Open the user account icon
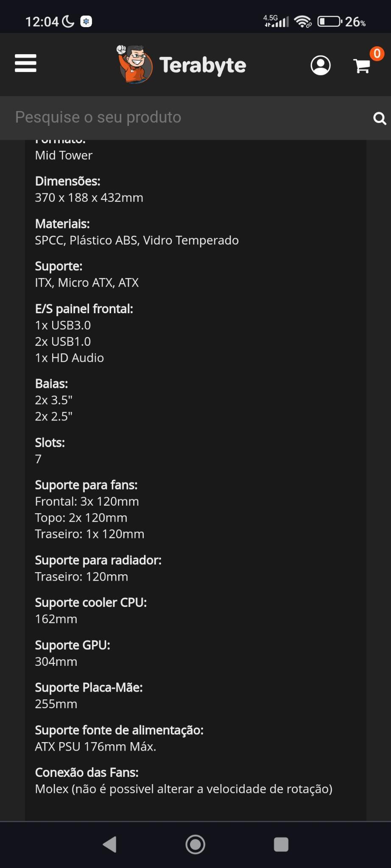This screenshot has width=391, height=868. point(321,65)
